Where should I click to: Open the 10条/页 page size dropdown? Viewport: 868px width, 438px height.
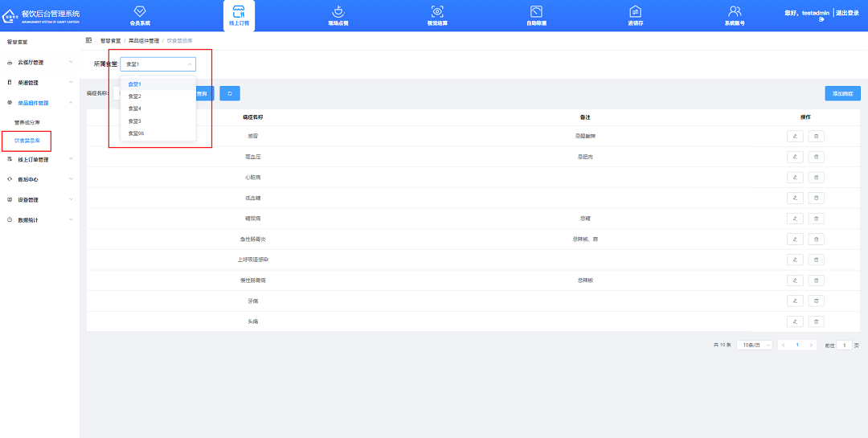coord(754,345)
